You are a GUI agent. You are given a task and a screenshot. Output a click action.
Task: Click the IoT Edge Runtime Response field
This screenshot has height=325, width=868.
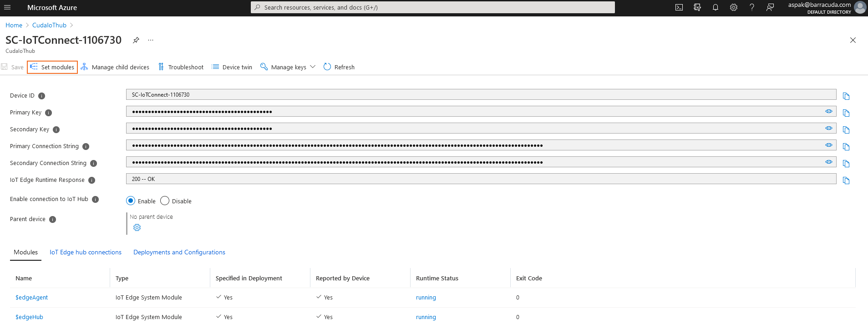point(481,179)
